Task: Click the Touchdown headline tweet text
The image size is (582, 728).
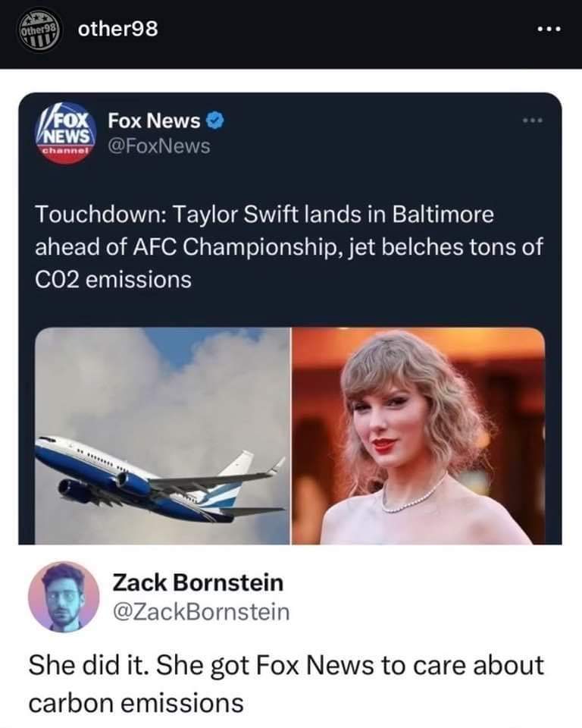Action: 289,247
